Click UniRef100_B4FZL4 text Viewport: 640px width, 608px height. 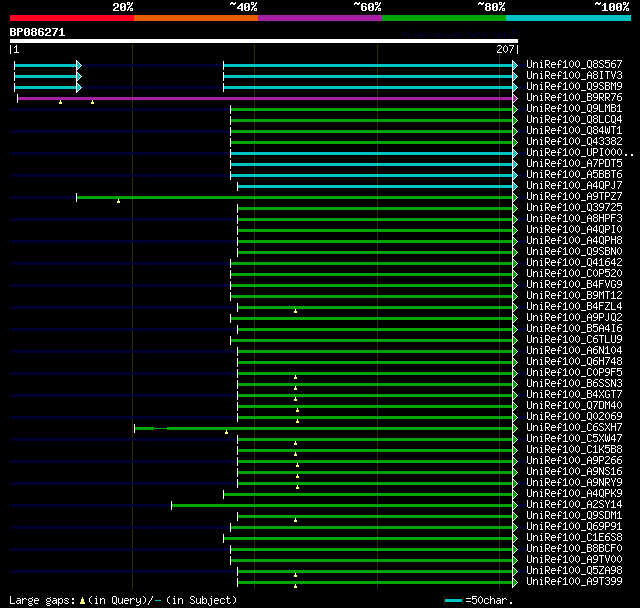pyautogui.click(x=574, y=307)
